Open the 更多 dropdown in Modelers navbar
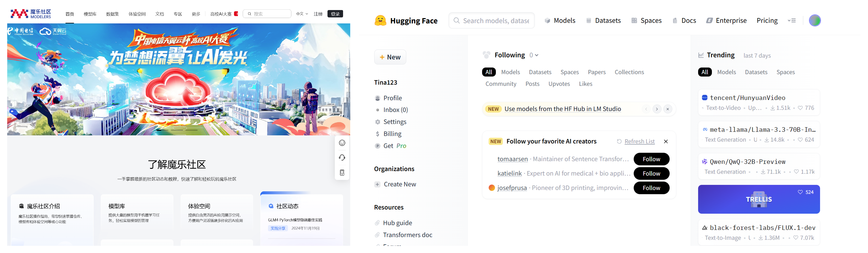The image size is (868, 253). coord(196,14)
